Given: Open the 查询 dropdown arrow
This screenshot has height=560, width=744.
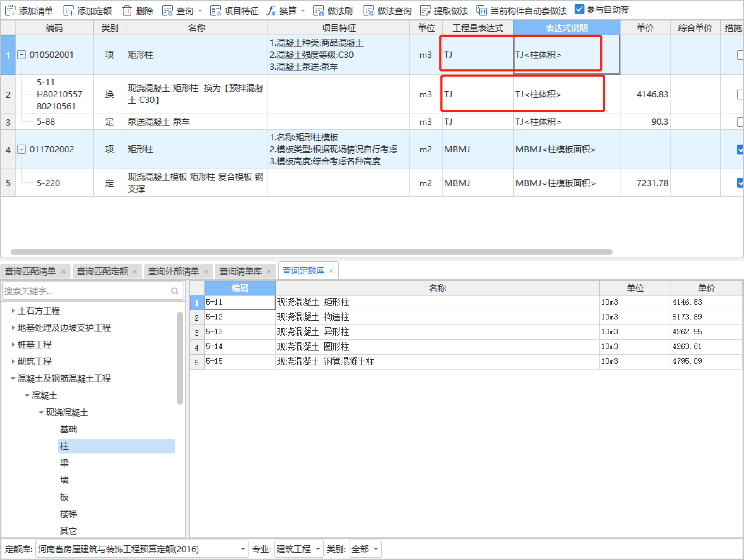Looking at the screenshot, I should click(x=200, y=11).
